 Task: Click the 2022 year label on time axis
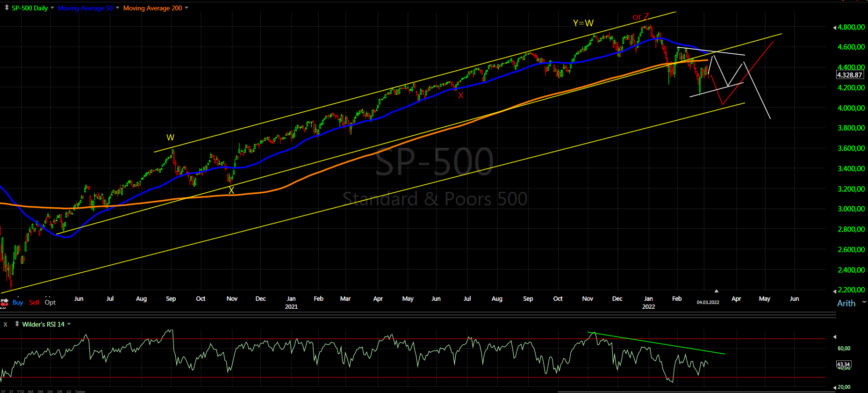click(648, 306)
